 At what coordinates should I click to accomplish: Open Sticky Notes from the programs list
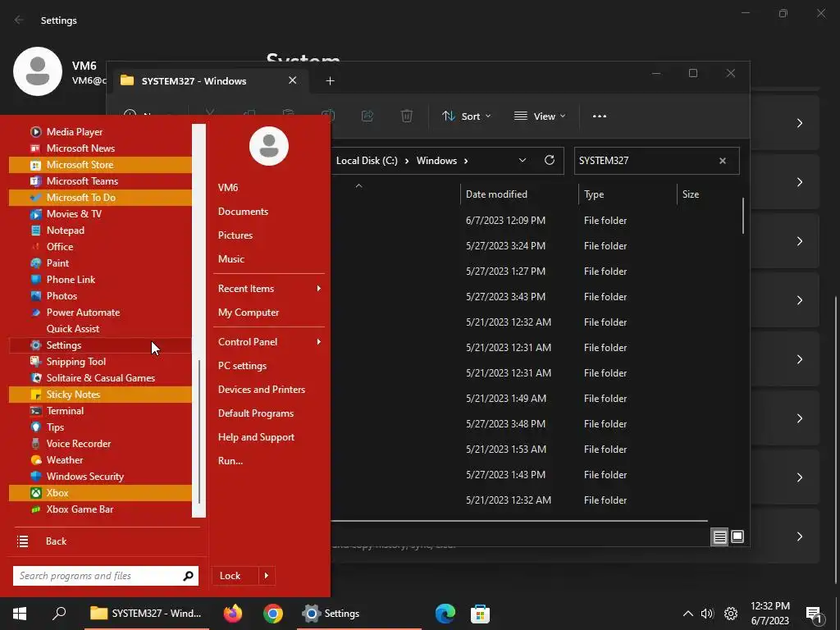coord(100,395)
